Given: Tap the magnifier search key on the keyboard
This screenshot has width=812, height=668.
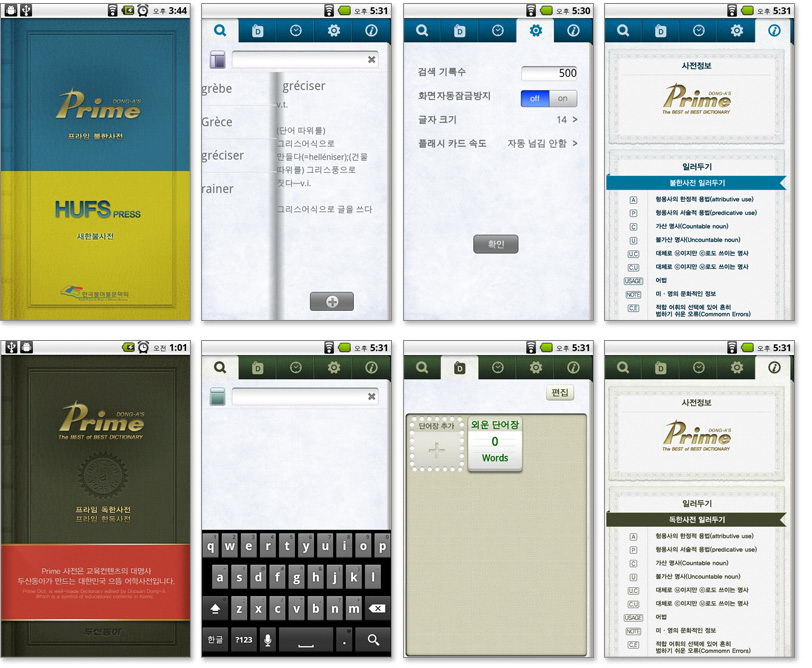Looking at the screenshot, I should click(373, 640).
